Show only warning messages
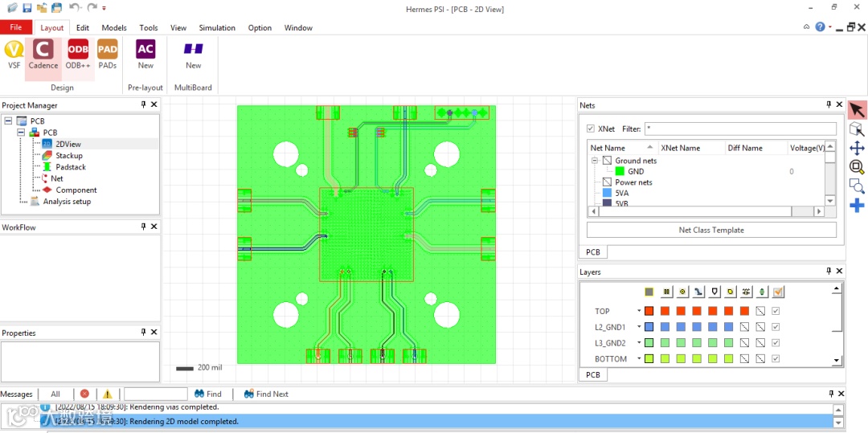This screenshot has height=433, width=868. pyautogui.click(x=108, y=394)
